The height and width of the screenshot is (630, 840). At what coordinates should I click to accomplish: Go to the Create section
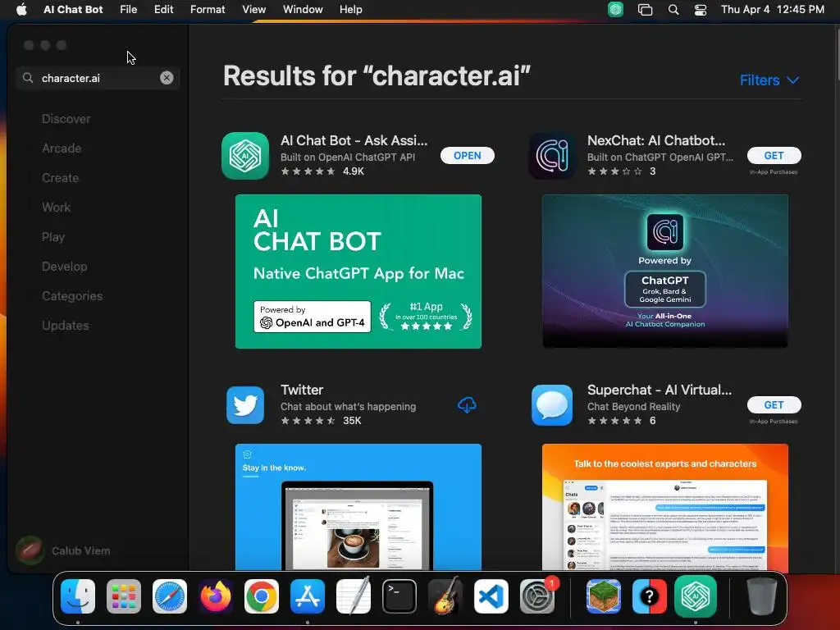60,178
